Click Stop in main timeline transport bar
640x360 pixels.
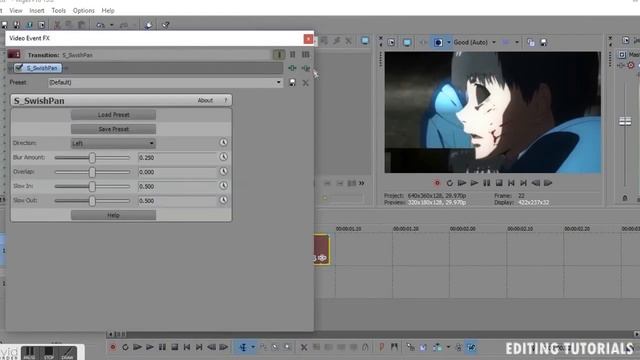[175, 347]
